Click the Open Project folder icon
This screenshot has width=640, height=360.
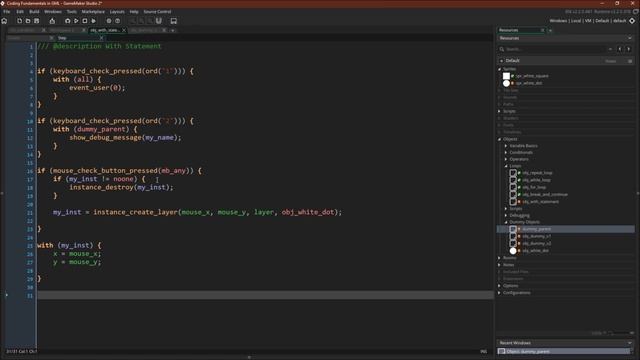pos(28,21)
